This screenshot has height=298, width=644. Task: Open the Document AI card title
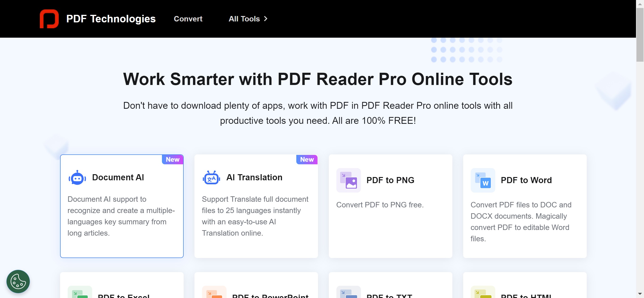pyautogui.click(x=118, y=177)
